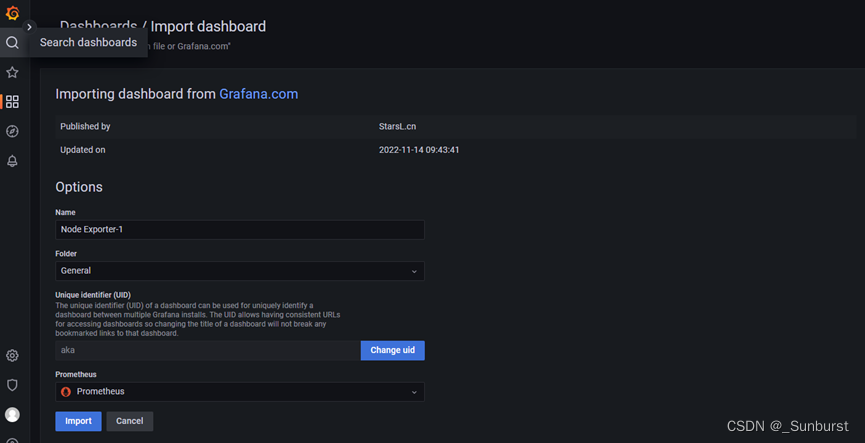Open the Alerting bell icon
The height and width of the screenshot is (443, 865).
[x=12, y=161]
